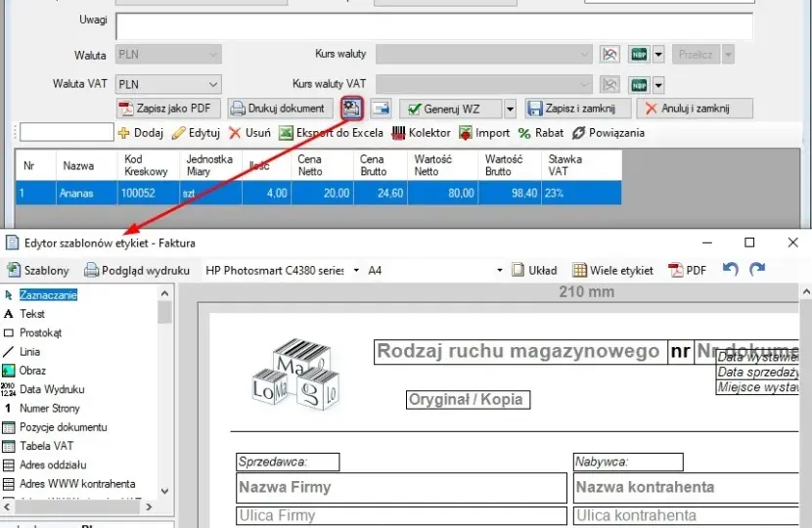This screenshot has width=812, height=528.
Task: Open Powiązania links
Action: click(608, 133)
